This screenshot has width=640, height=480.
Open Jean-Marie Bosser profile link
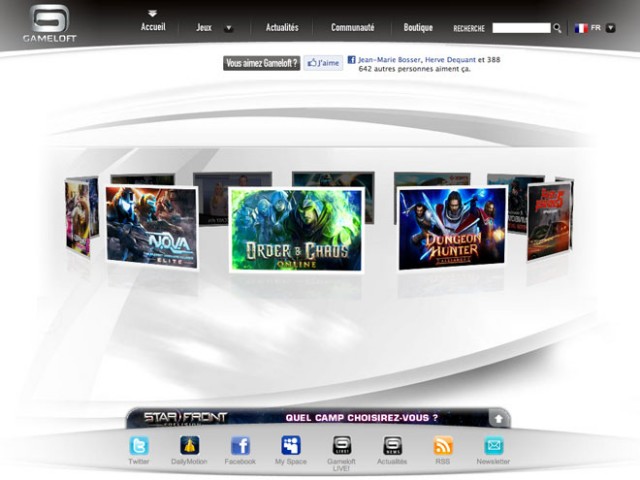389,60
